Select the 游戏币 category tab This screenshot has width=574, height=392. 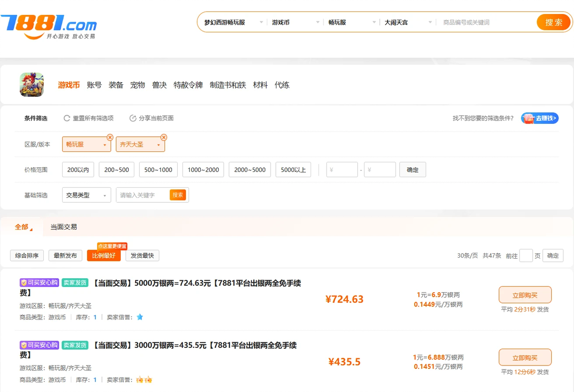(x=69, y=85)
